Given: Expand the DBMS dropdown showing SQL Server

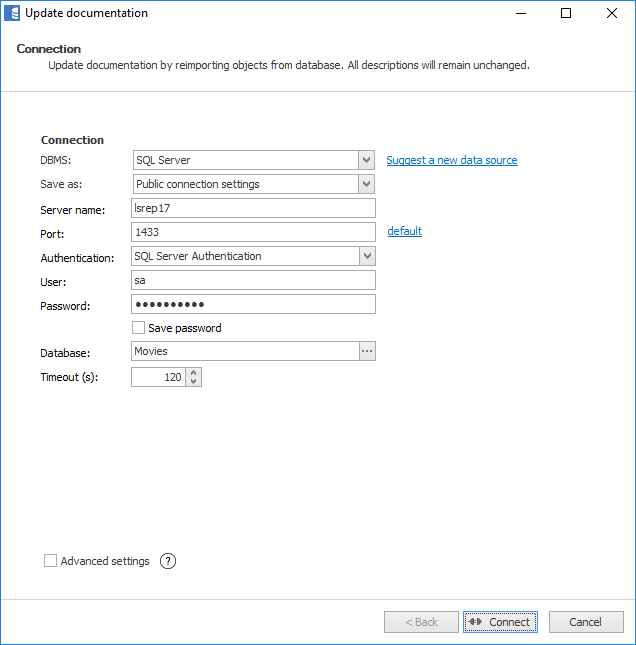Looking at the screenshot, I should [x=366, y=160].
